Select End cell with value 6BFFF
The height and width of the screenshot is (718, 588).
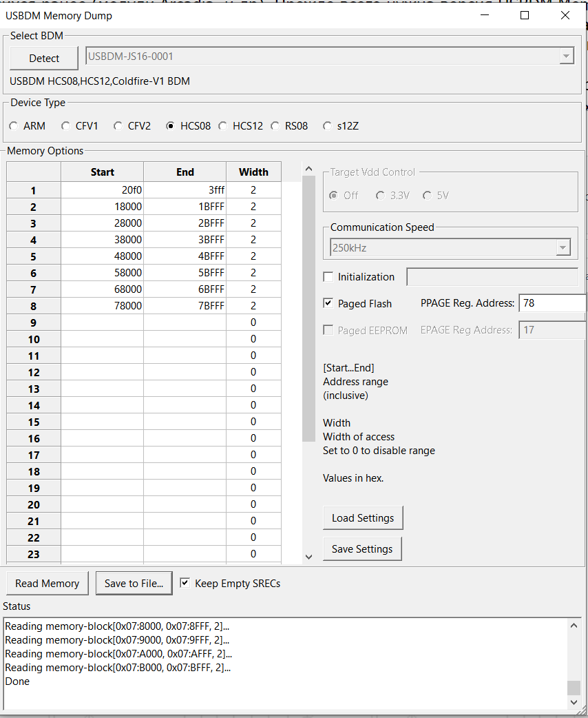click(185, 289)
